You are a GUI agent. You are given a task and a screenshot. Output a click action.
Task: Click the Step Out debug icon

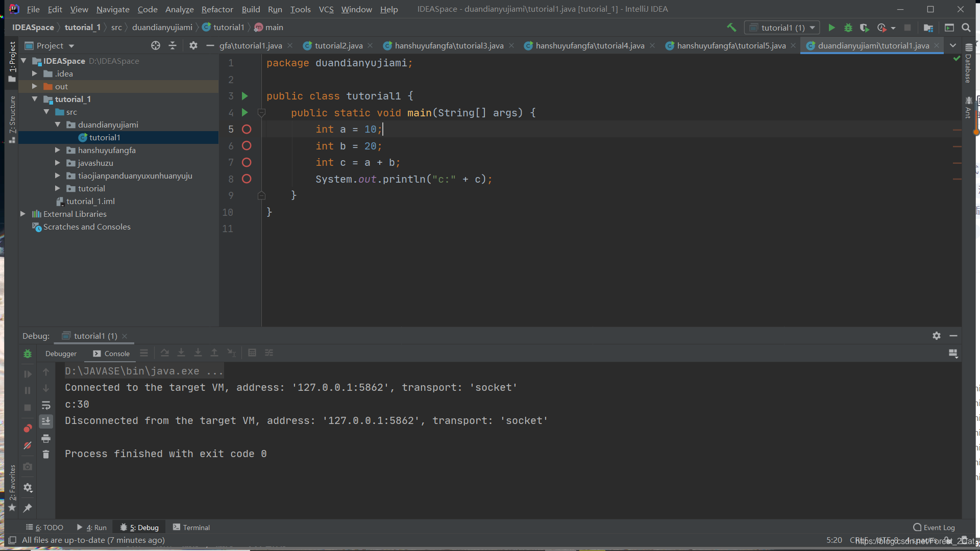(x=214, y=353)
